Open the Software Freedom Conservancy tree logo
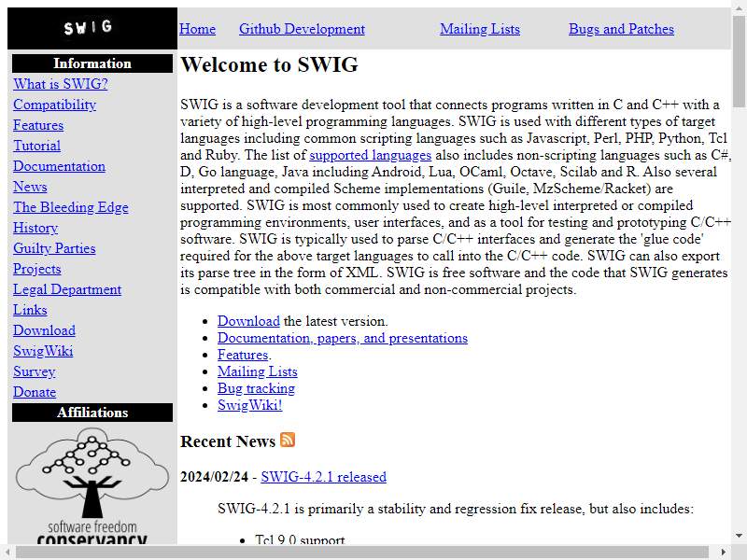 (92, 485)
